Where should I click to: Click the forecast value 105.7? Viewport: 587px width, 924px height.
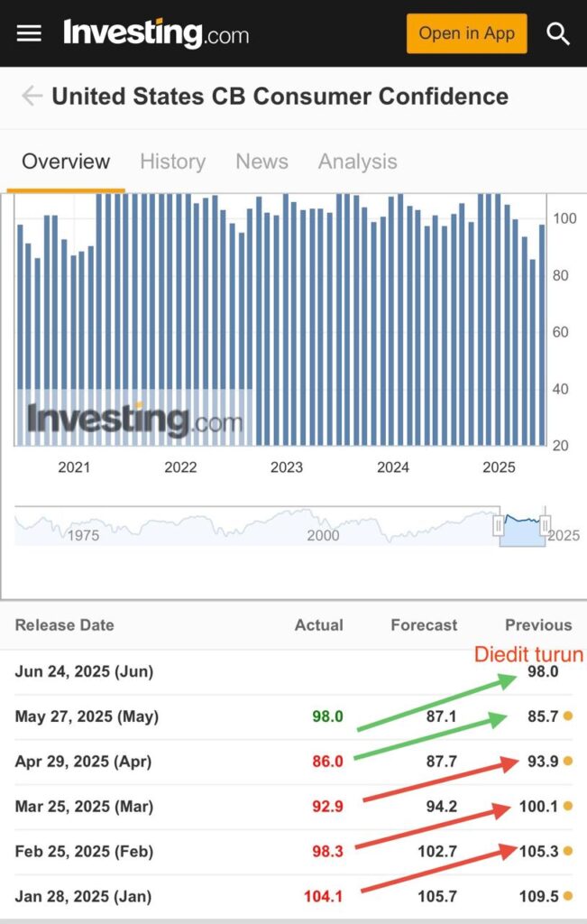coord(437,896)
